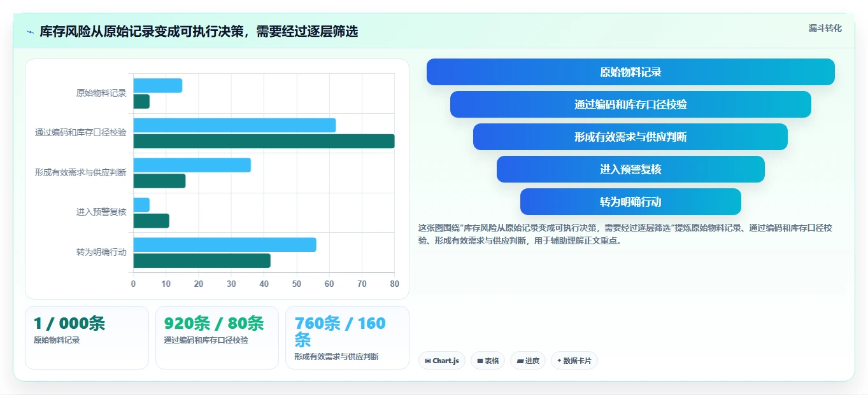868x395 pixels.
Task: Click the 原始物料记录 caption in the first stat card
Action: point(57,340)
